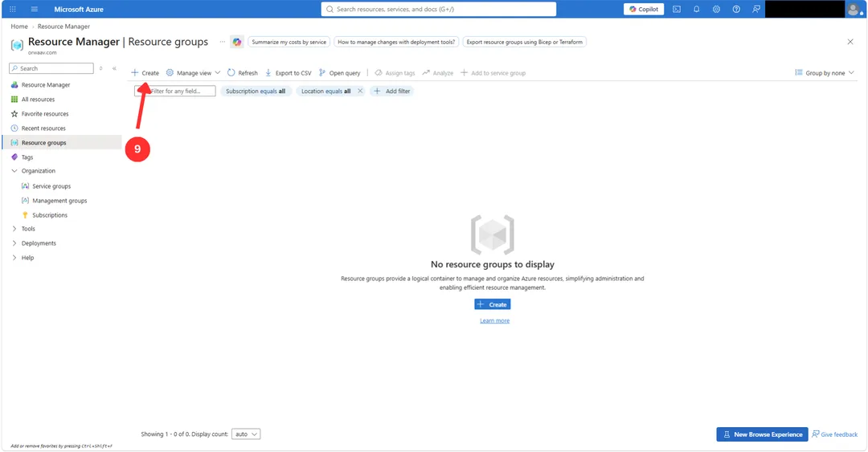Follow the Learn more link

coord(494,321)
